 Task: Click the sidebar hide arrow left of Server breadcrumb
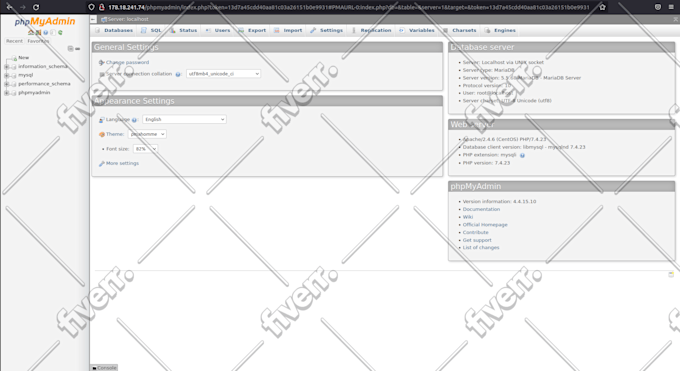[93, 19]
